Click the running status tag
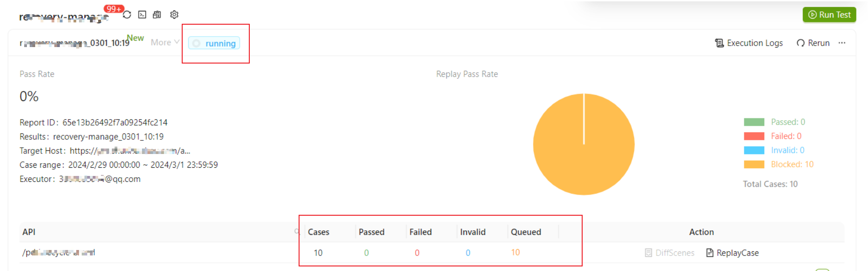 tap(214, 43)
